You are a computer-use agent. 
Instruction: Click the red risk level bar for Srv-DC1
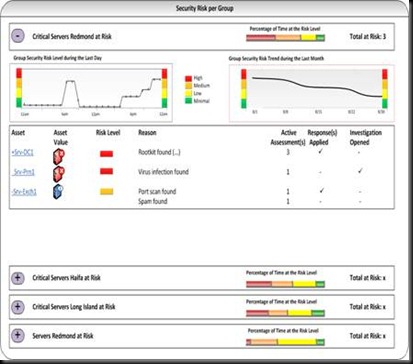coord(106,154)
